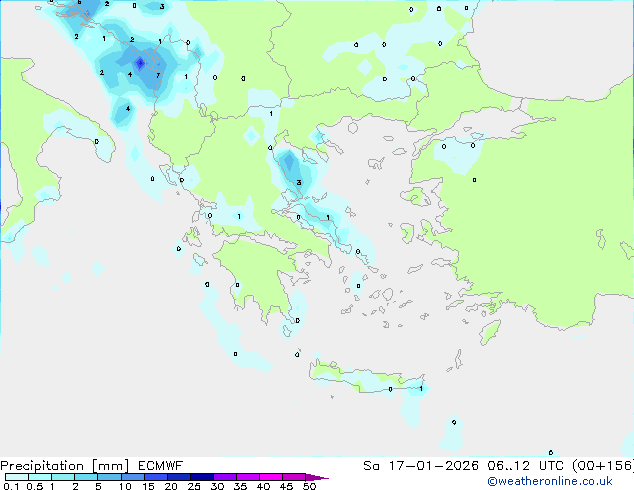
Task: Click the 'ECMWF' model label
Action: pos(161,466)
